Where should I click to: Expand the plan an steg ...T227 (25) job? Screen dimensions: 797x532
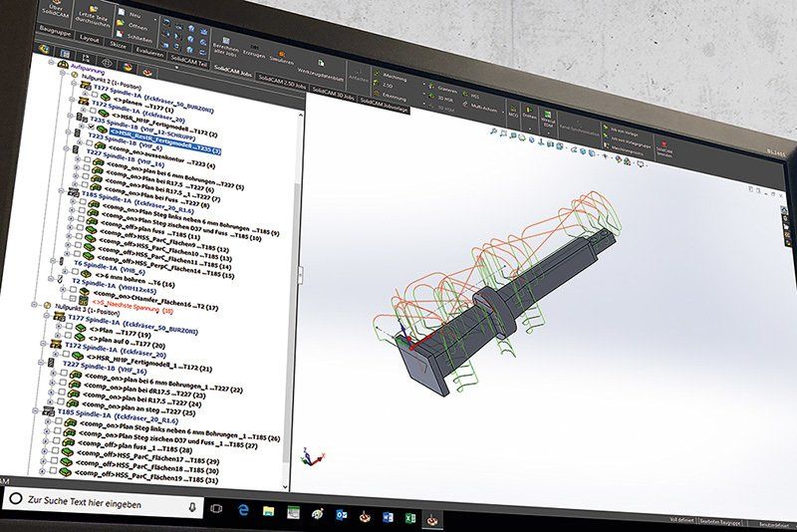(51, 400)
